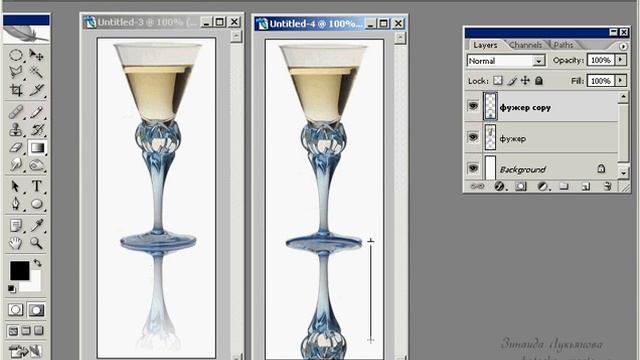Open the Opacity slider arrow
The height and width of the screenshot is (360, 640).
pos(620,60)
